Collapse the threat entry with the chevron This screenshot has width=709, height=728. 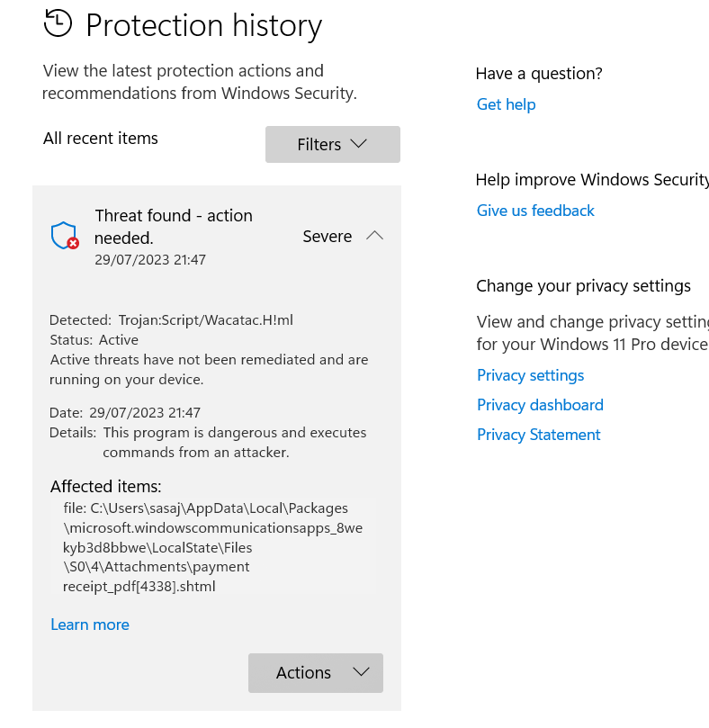pos(374,236)
